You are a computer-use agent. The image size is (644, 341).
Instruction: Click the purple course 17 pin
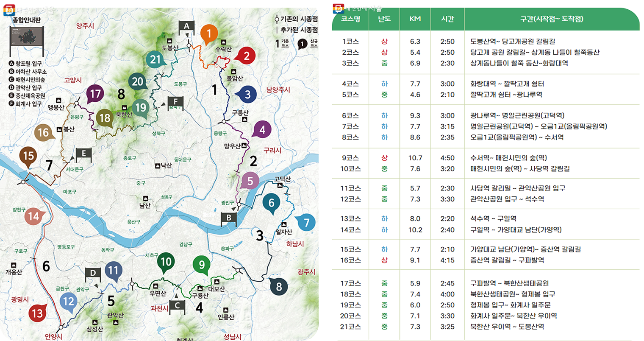(96, 94)
